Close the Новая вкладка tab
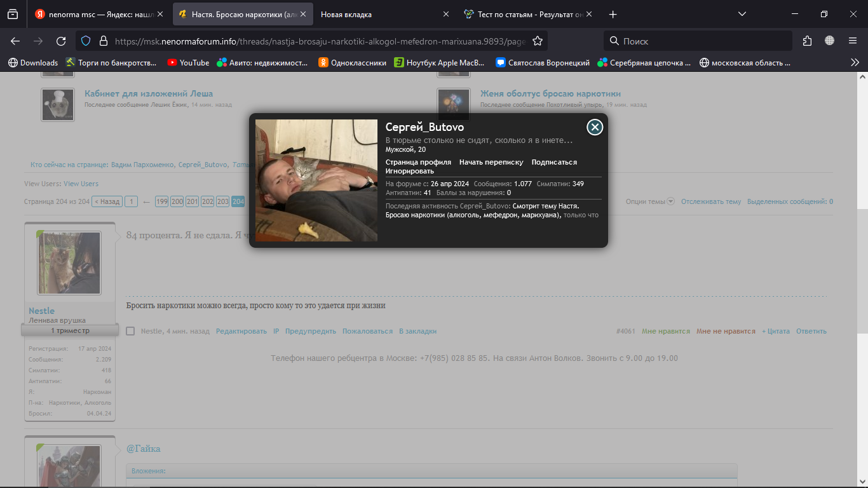This screenshot has width=868, height=488. 445,14
